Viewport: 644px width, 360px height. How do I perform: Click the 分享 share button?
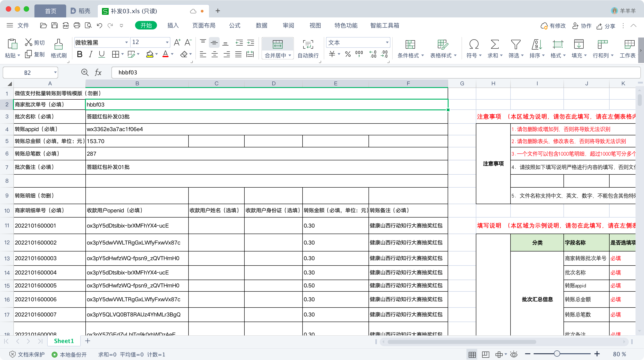point(606,26)
